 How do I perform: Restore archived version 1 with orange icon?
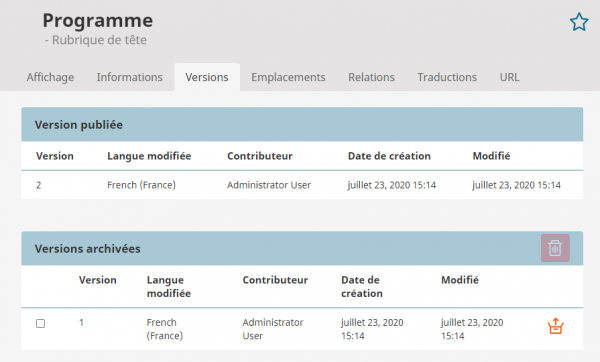555,326
